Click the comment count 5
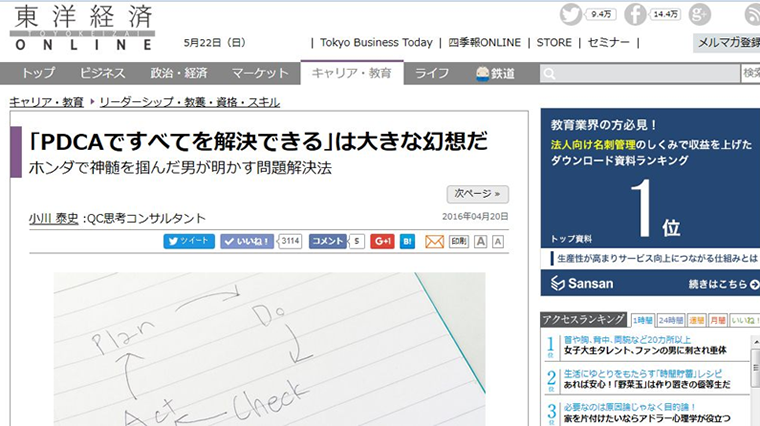Image resolution: width=760 pixels, height=426 pixels. pos(357,241)
